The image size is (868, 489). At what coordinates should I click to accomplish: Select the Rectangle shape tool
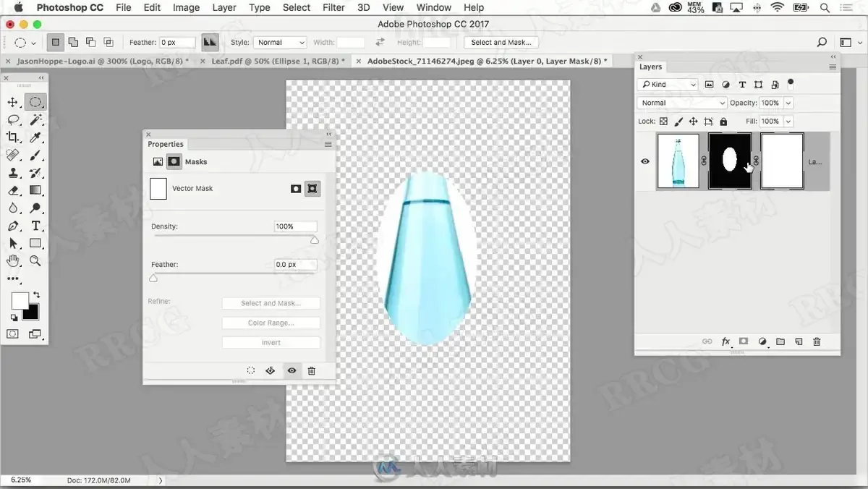pos(35,243)
